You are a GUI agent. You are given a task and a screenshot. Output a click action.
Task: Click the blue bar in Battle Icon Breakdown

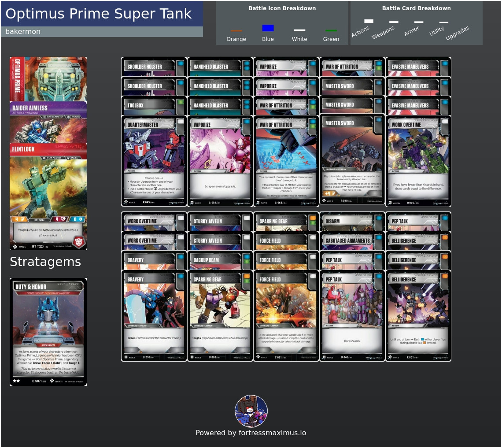(x=268, y=28)
